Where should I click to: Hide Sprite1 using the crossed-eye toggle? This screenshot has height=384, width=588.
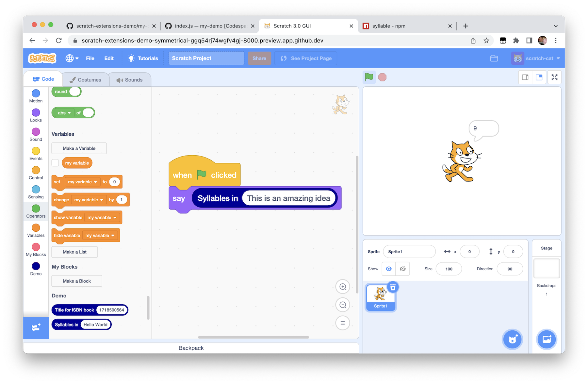(403, 269)
